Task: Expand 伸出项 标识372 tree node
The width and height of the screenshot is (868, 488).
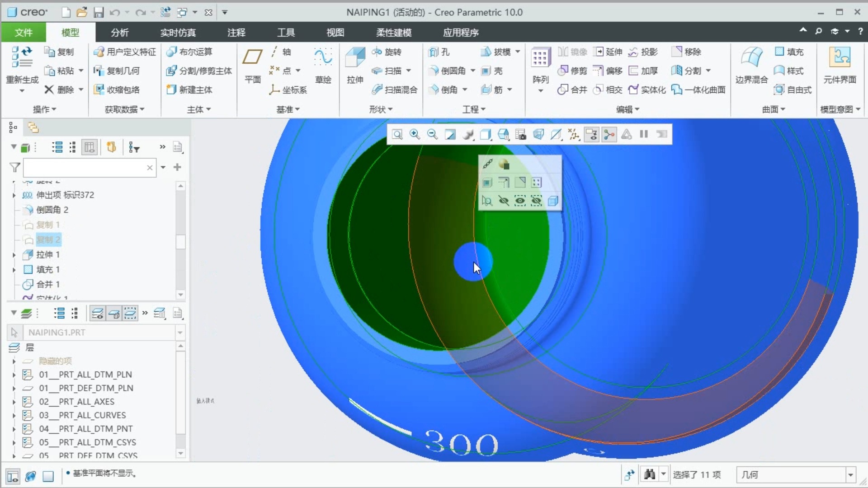Action: [x=13, y=195]
